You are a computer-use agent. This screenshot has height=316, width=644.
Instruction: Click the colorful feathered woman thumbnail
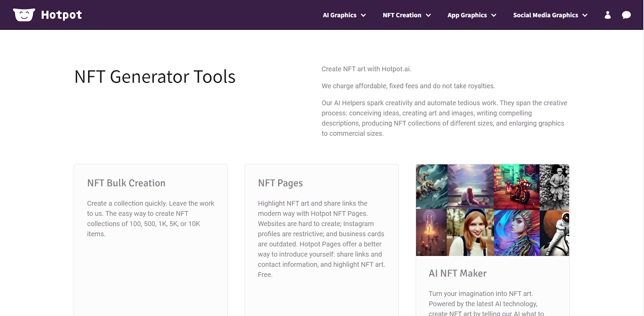[516, 232]
